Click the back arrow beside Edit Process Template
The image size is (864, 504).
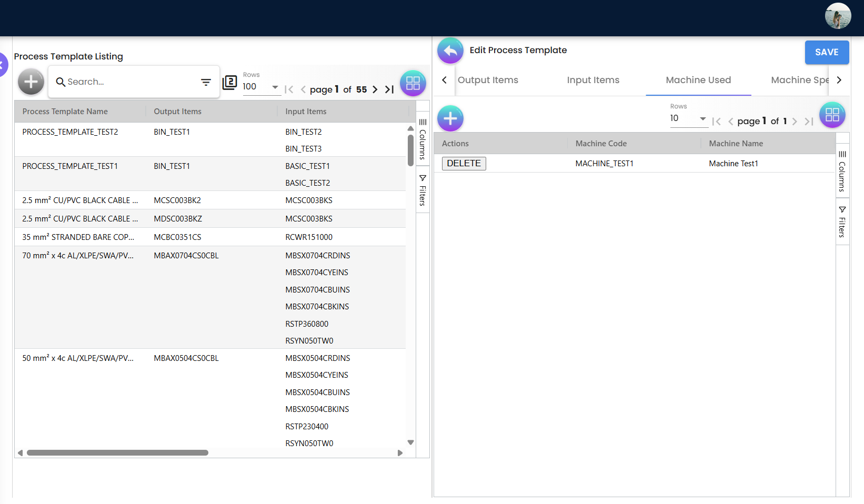[450, 51]
